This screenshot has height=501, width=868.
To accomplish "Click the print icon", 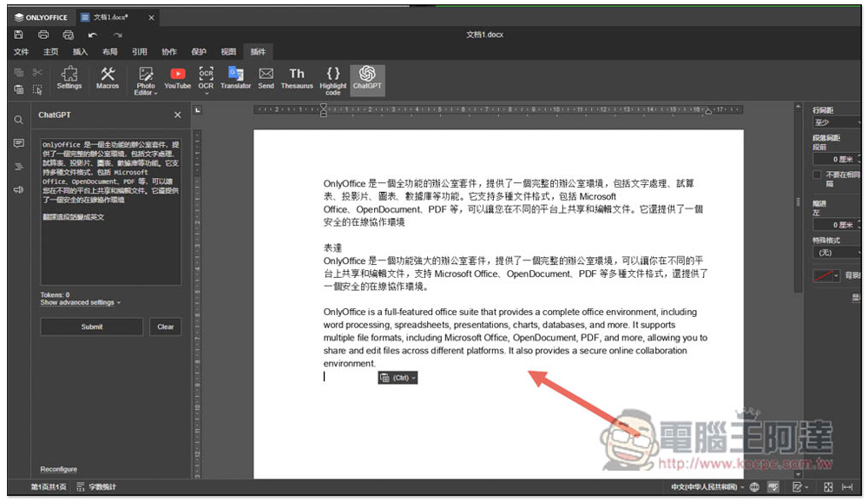I will click(x=43, y=35).
